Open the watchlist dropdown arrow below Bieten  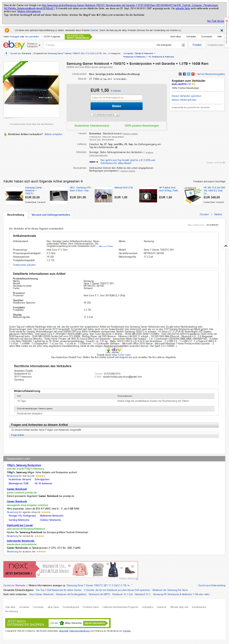point(118,115)
